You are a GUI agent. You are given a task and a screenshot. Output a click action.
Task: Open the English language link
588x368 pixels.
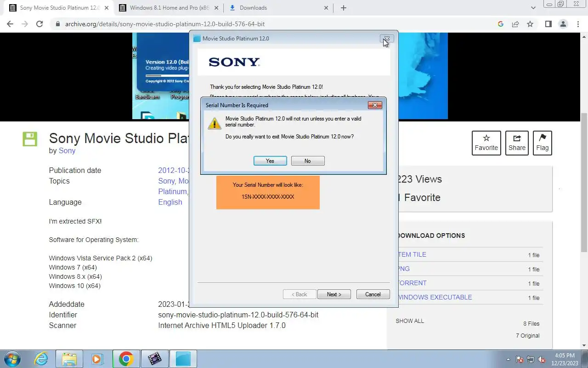point(170,202)
